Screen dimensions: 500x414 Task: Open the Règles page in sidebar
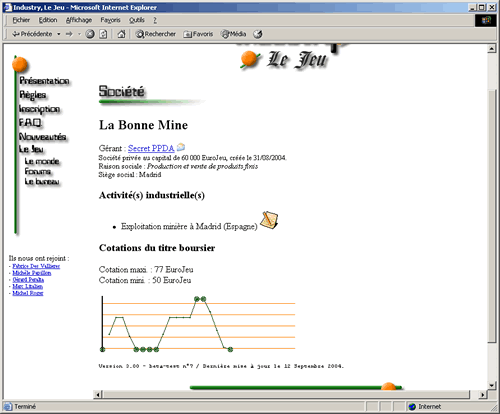[33, 95]
